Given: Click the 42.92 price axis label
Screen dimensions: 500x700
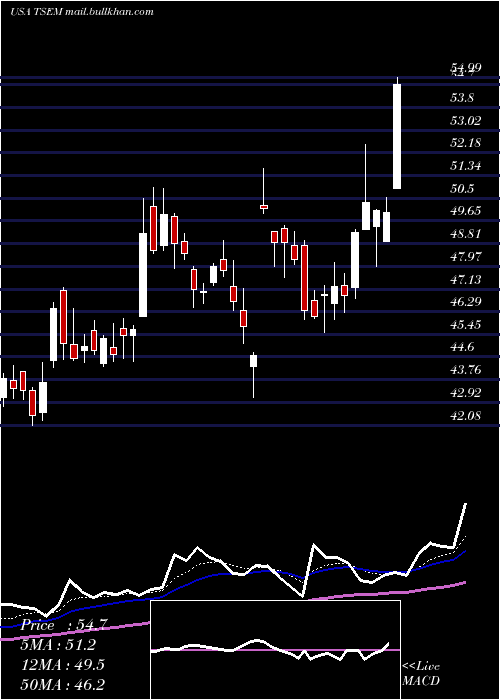Looking at the screenshot, I should [466, 393].
